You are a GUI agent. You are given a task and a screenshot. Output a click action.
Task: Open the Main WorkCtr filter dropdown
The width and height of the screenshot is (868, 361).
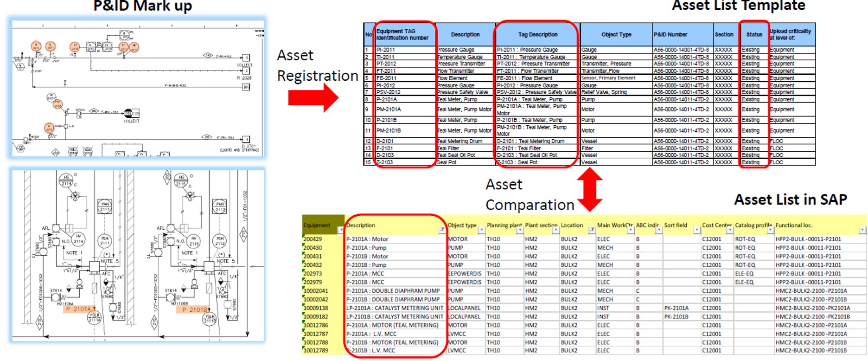(630, 230)
